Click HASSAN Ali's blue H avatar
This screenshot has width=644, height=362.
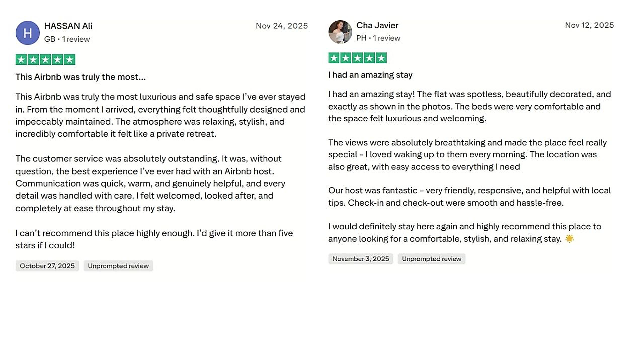click(27, 33)
